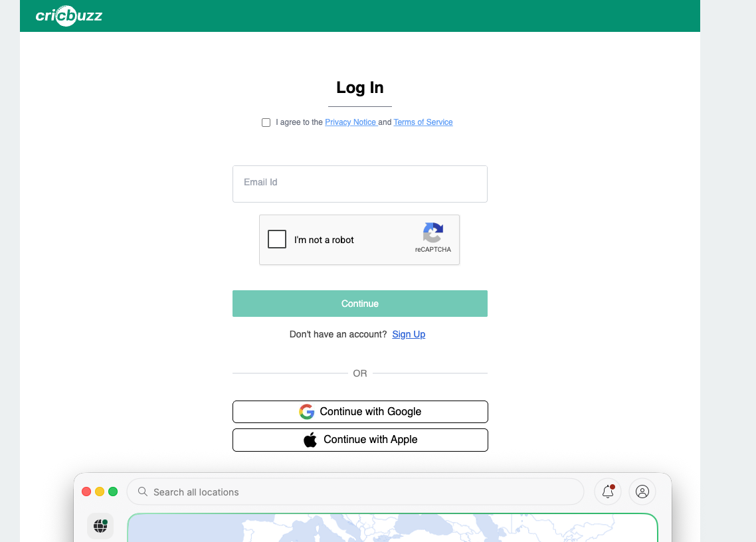Follow the Sign Up link
The height and width of the screenshot is (542, 756).
[x=409, y=334]
